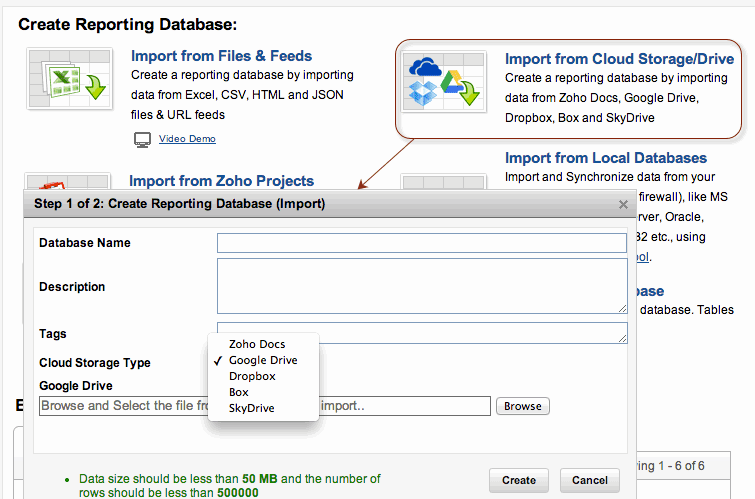Select the Box storage option
The width and height of the screenshot is (755, 499).
click(239, 392)
